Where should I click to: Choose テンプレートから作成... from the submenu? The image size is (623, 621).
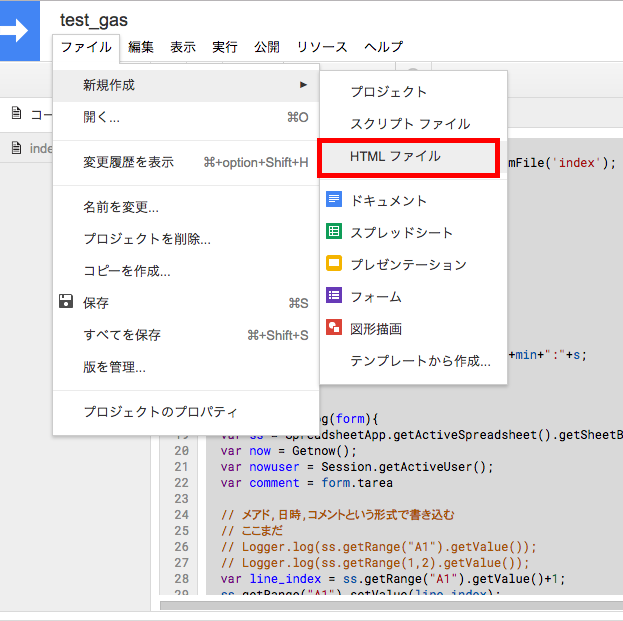[x=413, y=361]
